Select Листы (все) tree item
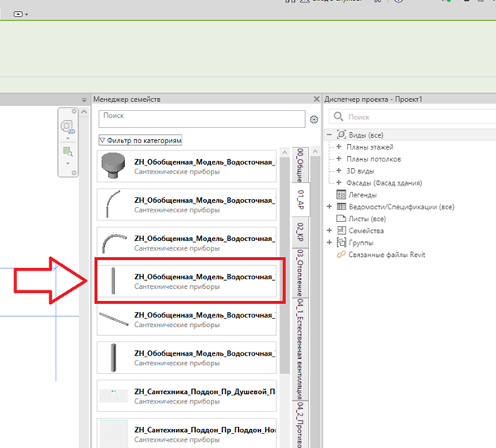Screen dimensions: 496x448 (367, 219)
